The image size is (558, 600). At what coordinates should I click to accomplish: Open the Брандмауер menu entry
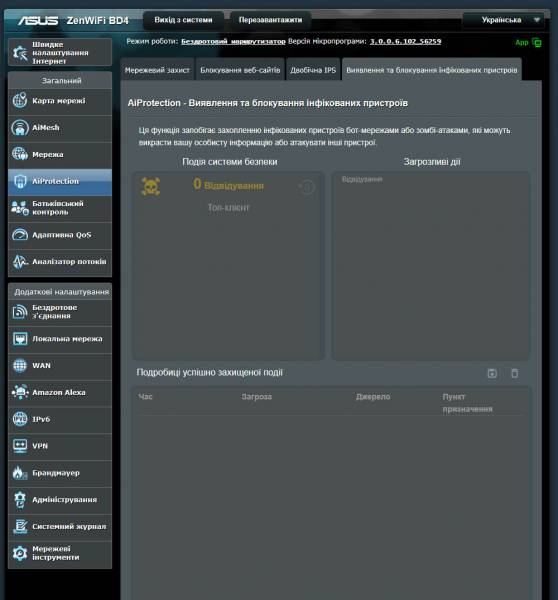point(60,473)
